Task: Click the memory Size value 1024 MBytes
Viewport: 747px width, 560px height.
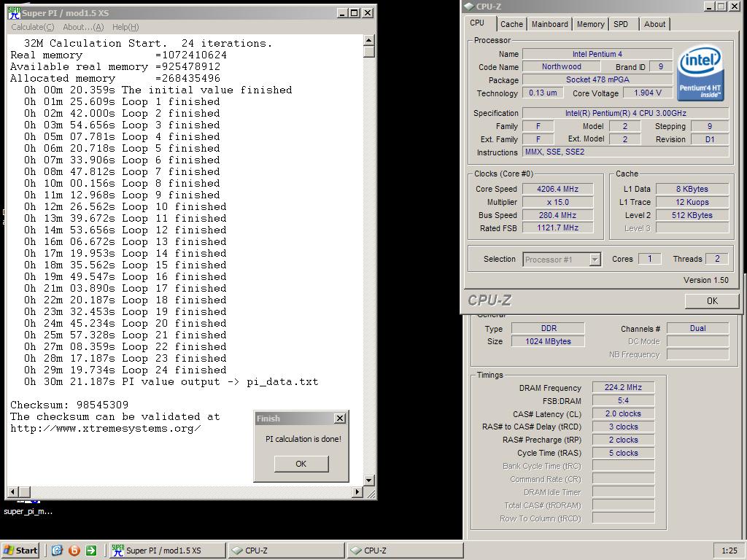Action: pos(548,341)
